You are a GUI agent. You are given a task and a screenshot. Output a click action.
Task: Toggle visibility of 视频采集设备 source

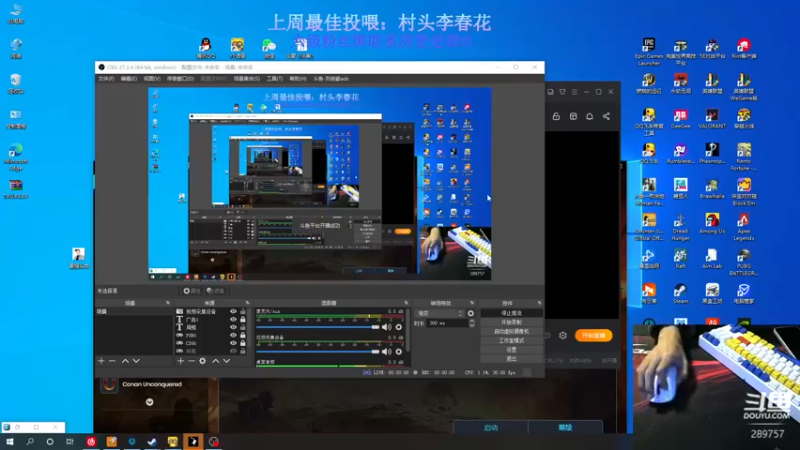click(233, 311)
